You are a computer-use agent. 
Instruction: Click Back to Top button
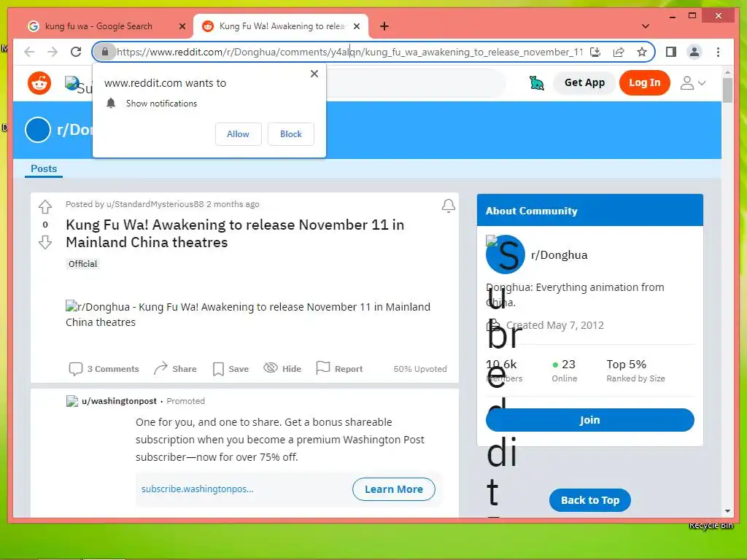coord(589,500)
